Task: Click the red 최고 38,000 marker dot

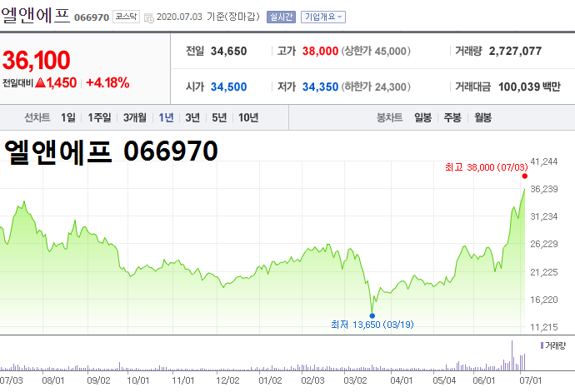Action: (x=525, y=176)
